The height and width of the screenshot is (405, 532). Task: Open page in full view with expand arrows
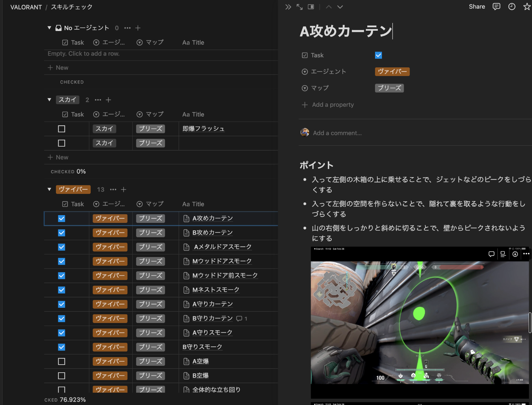pyautogui.click(x=299, y=7)
